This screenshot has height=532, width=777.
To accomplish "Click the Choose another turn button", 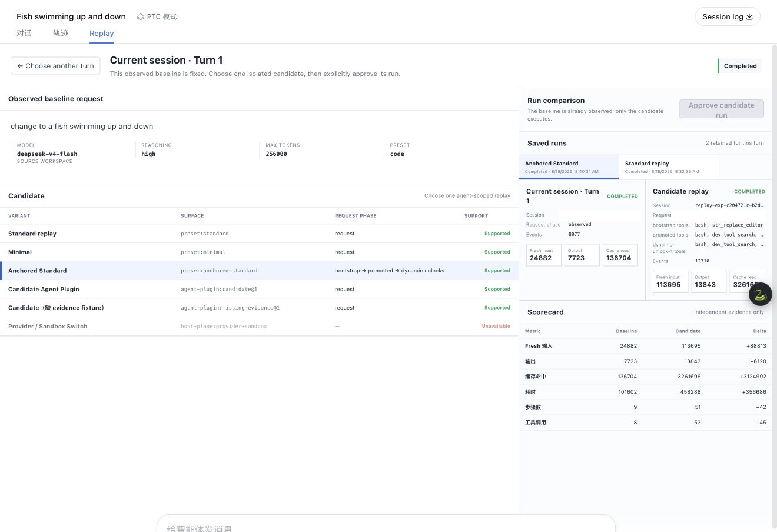I will tap(55, 66).
